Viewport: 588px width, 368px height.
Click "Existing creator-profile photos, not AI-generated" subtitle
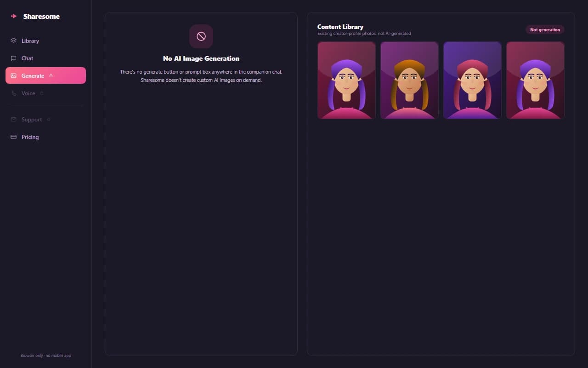(364, 34)
